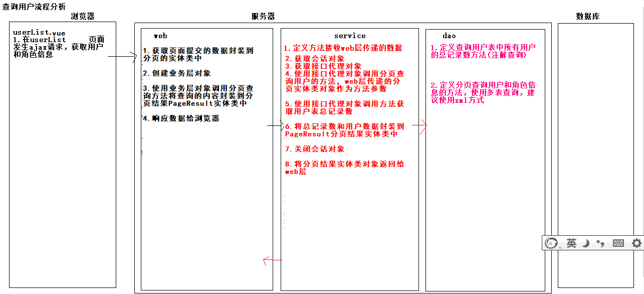Click the title 查询用户流程分析
Viewport: 644px width, 294px height.
pyautogui.click(x=34, y=6)
